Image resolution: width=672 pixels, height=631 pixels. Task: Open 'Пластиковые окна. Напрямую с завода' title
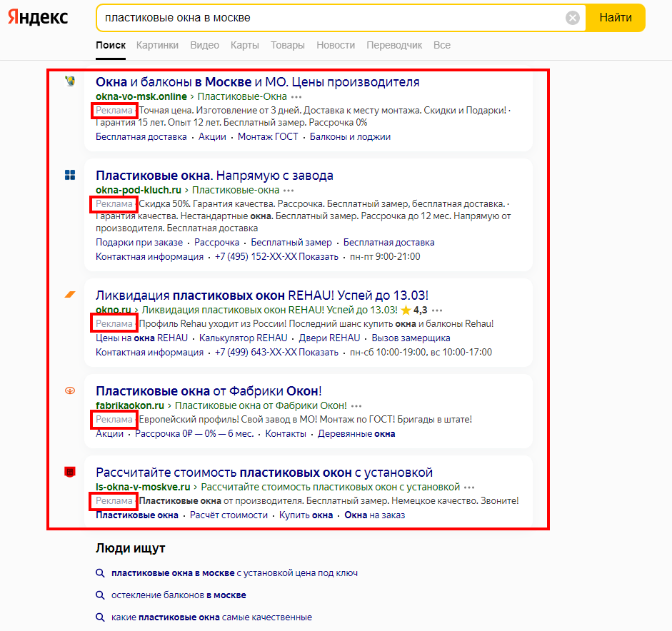pos(214,176)
